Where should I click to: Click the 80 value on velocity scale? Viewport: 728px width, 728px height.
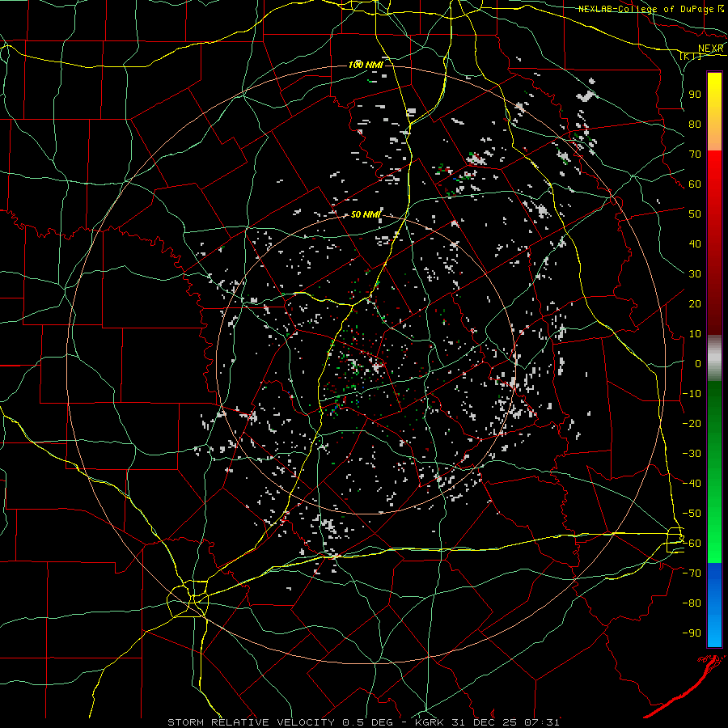click(x=695, y=125)
